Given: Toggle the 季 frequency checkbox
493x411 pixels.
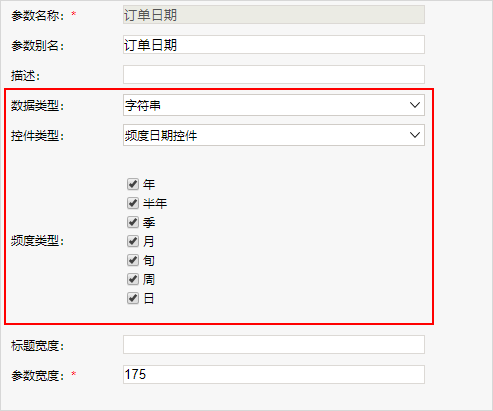Looking at the screenshot, I should click(133, 222).
